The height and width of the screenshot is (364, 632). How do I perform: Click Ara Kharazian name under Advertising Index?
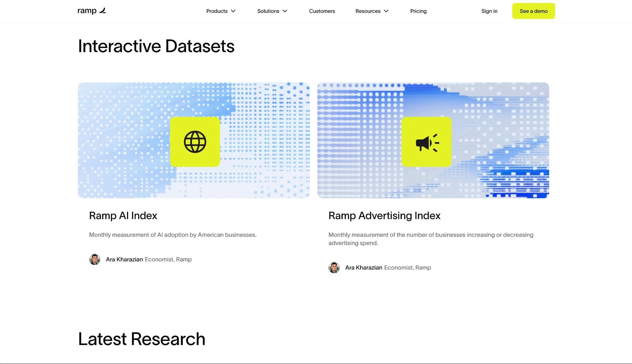click(x=364, y=268)
